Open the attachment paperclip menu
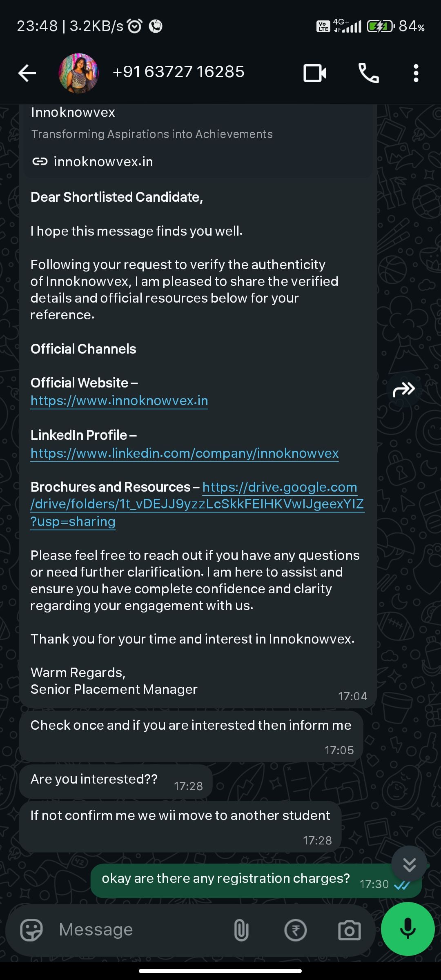This screenshot has width=441, height=980. 241,930
